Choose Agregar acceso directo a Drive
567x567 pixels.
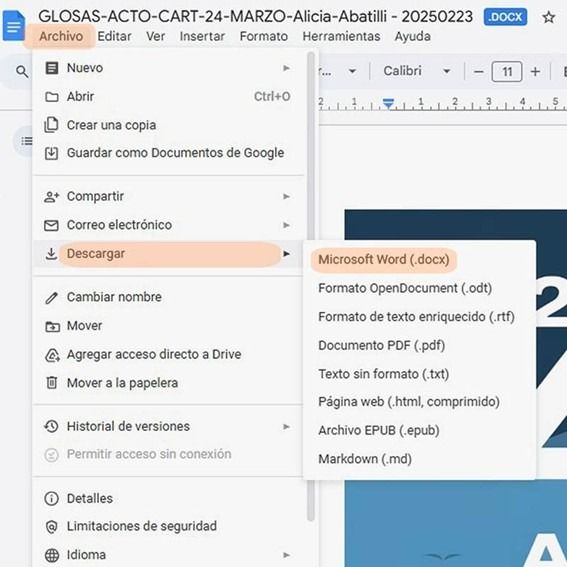click(168, 355)
